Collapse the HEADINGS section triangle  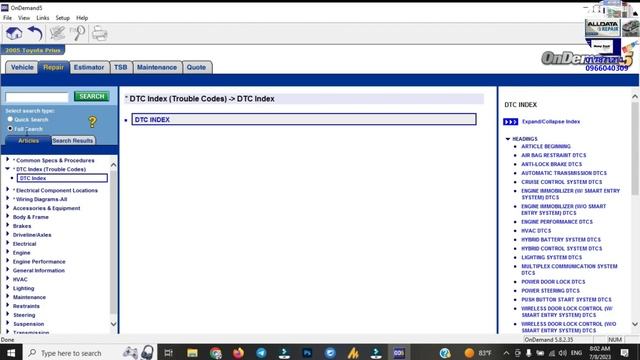[508, 139]
